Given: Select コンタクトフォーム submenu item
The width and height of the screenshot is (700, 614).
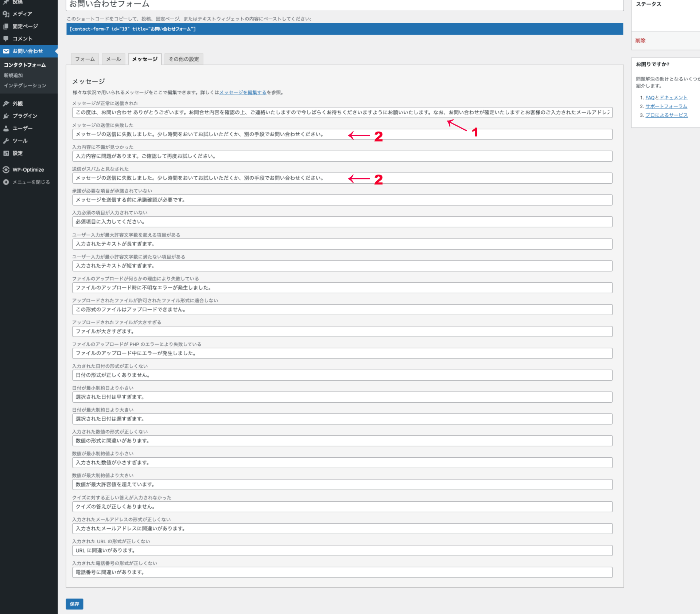Looking at the screenshot, I should point(25,65).
